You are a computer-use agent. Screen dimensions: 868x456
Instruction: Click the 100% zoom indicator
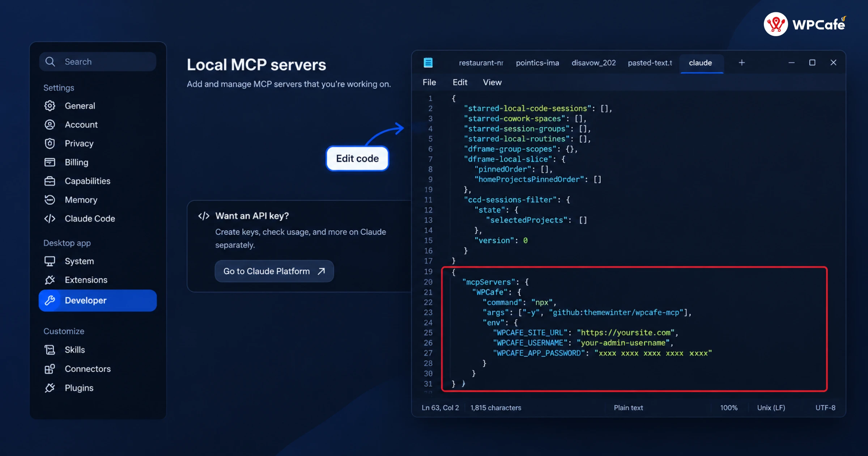[729, 408]
